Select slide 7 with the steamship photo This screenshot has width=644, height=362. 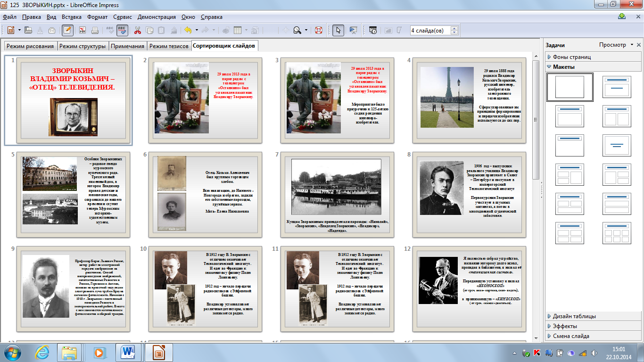tap(338, 195)
